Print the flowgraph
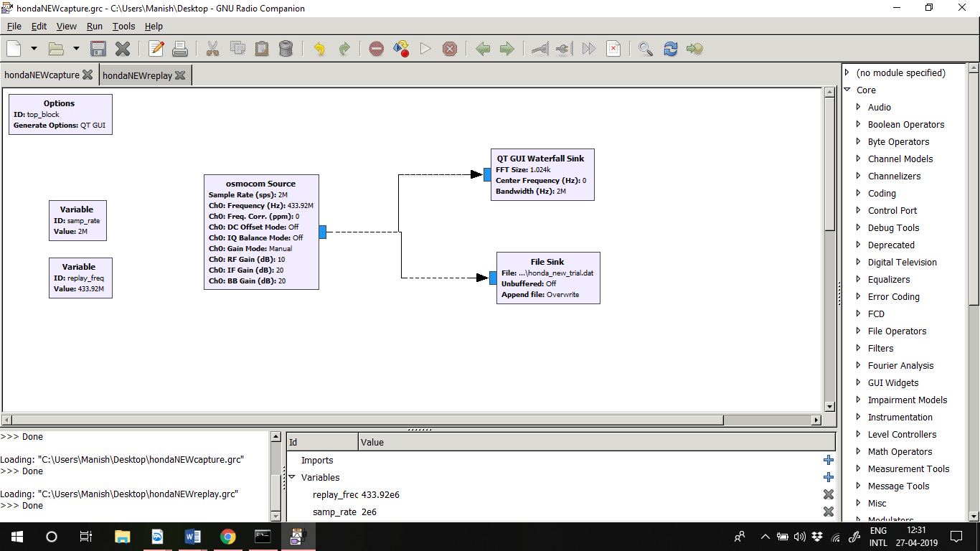 pos(180,49)
